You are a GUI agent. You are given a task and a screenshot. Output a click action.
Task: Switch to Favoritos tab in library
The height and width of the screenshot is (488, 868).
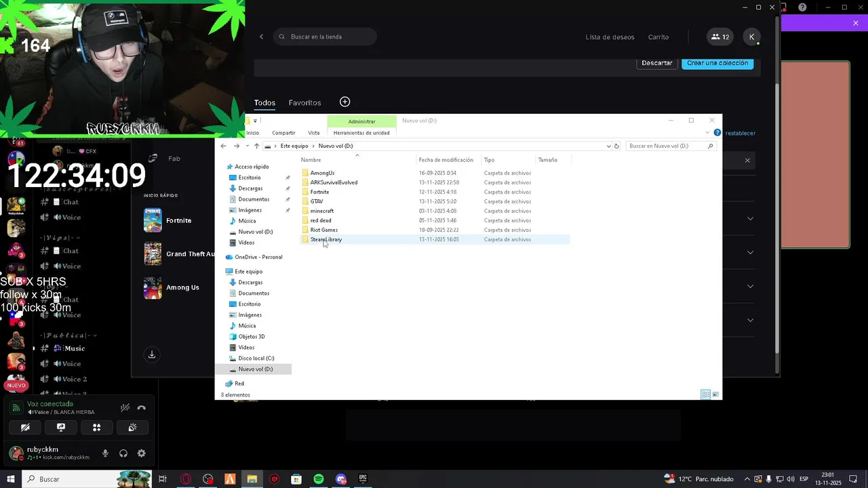tap(304, 103)
